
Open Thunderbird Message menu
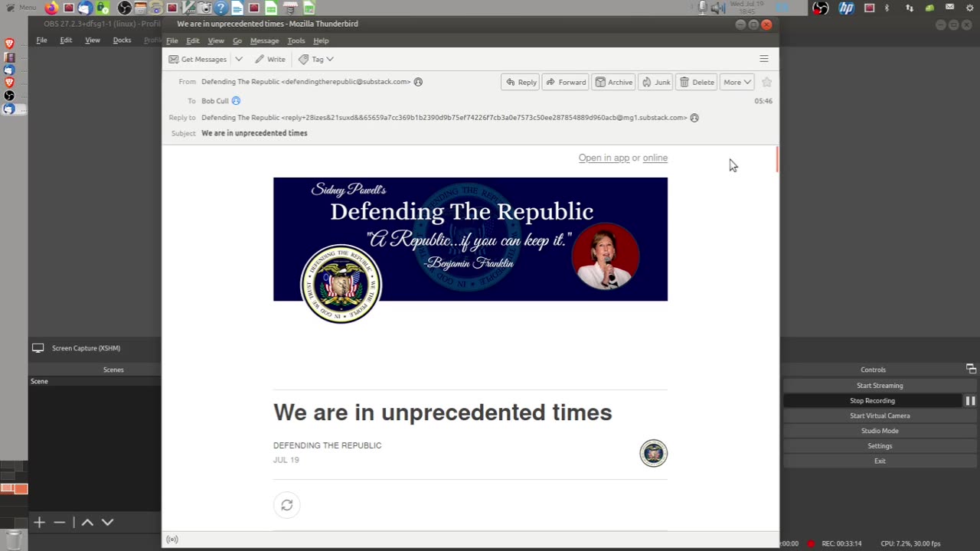(x=264, y=41)
